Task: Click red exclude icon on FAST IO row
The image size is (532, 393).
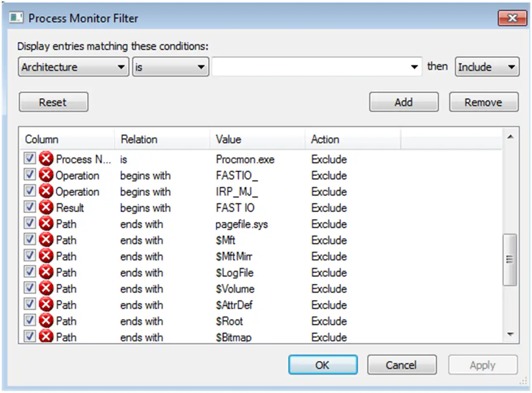Action: (x=46, y=208)
